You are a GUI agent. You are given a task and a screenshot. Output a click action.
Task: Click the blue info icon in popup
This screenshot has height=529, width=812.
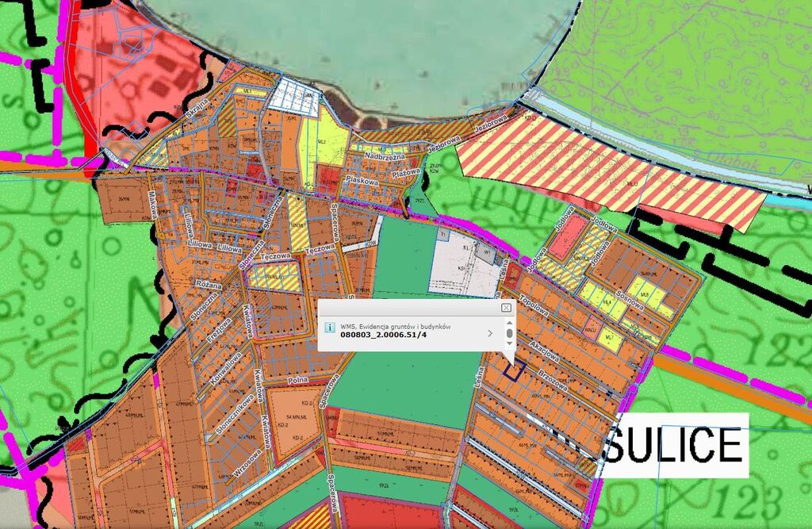pyautogui.click(x=330, y=326)
